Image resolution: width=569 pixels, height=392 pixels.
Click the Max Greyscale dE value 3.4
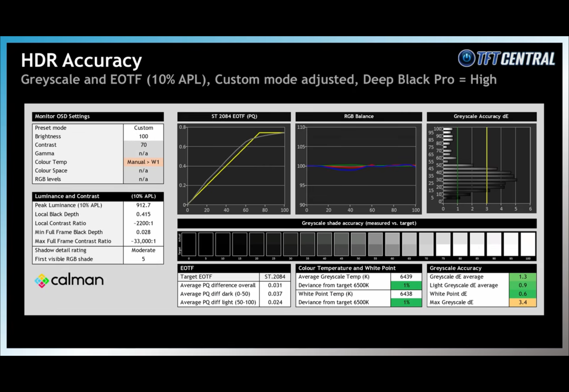(522, 302)
